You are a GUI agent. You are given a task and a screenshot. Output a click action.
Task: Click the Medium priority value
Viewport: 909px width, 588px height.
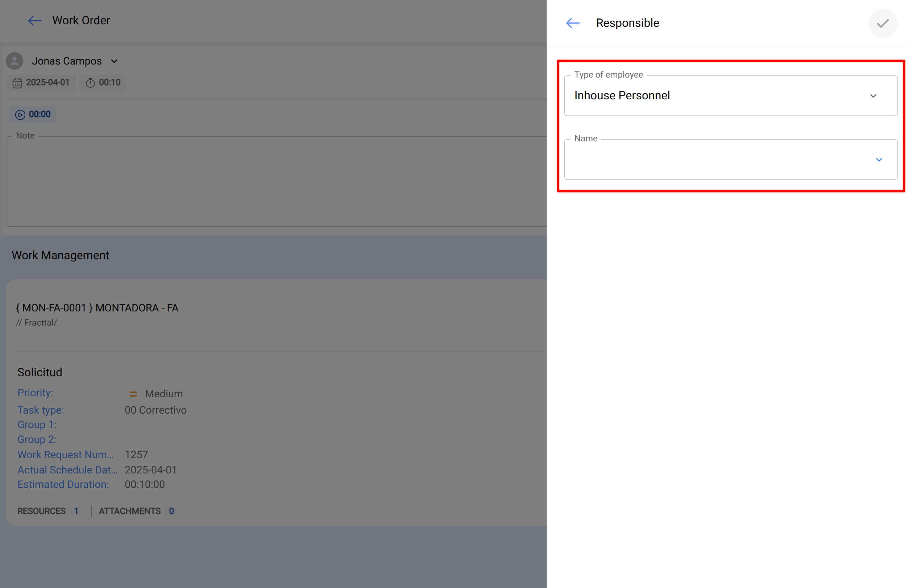(164, 394)
